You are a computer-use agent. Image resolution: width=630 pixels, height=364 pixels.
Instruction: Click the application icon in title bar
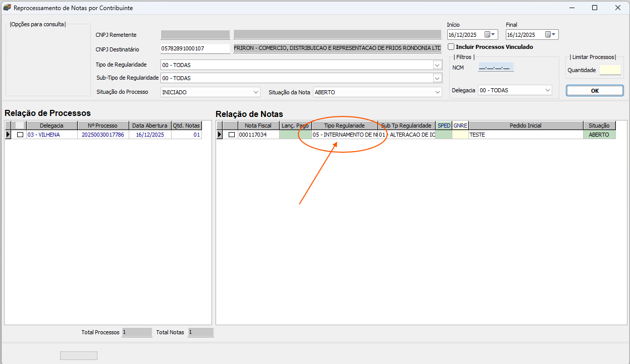click(x=7, y=8)
